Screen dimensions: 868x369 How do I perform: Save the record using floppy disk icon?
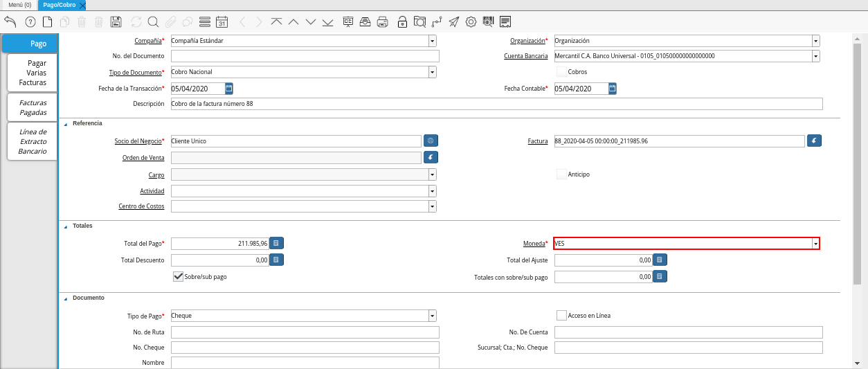point(116,21)
